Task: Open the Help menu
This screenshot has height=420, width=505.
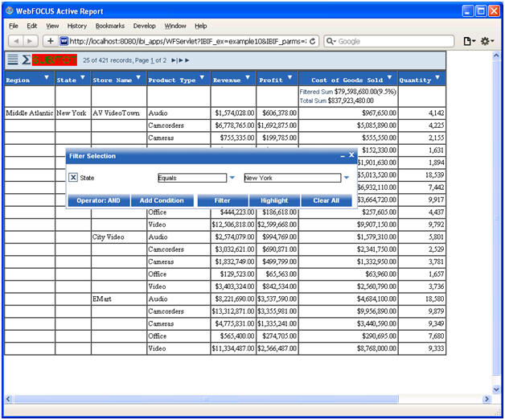Action: (x=201, y=26)
